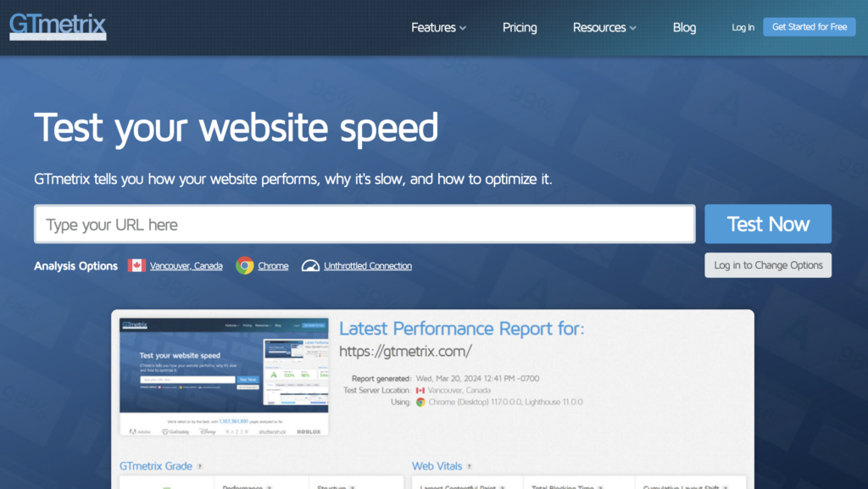868x489 pixels.
Task: Click the help icon beside Performance
Action: 271,486
